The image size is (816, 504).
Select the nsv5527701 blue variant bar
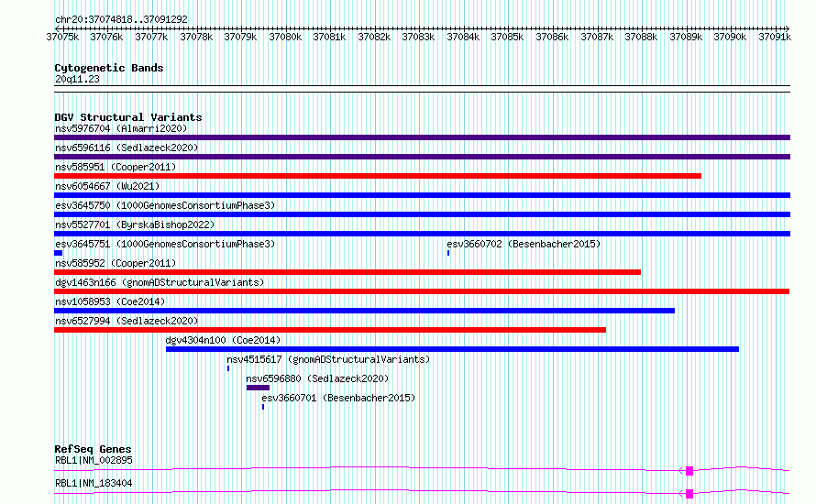[x=422, y=234]
